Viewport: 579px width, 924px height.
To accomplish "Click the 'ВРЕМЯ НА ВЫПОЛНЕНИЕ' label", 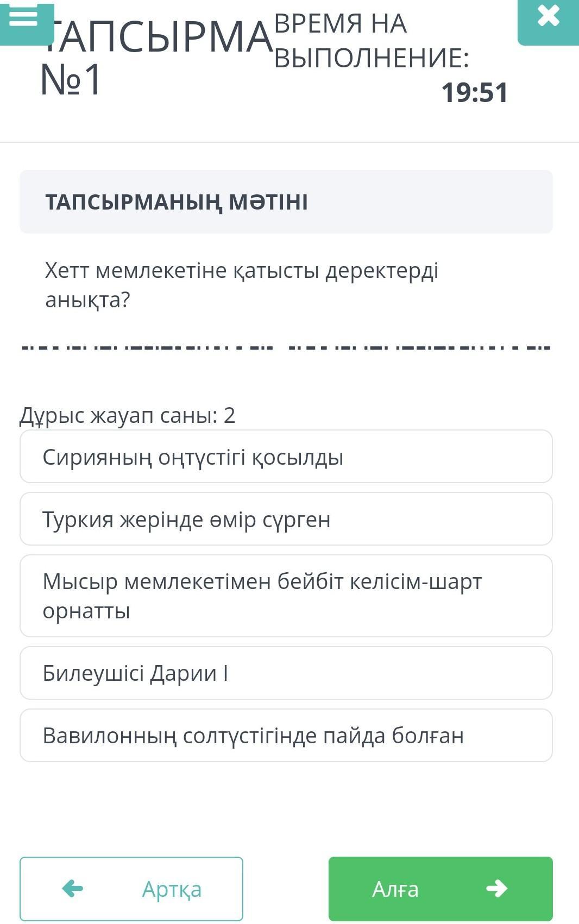I will point(371,41).
